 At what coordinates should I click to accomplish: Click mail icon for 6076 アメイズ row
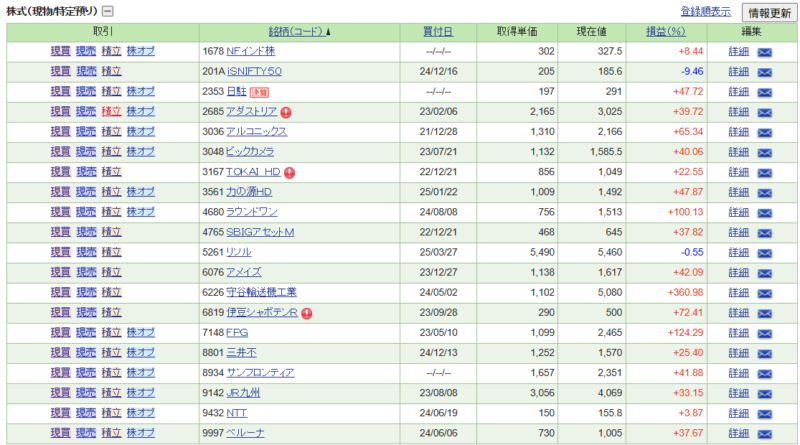[764, 273]
